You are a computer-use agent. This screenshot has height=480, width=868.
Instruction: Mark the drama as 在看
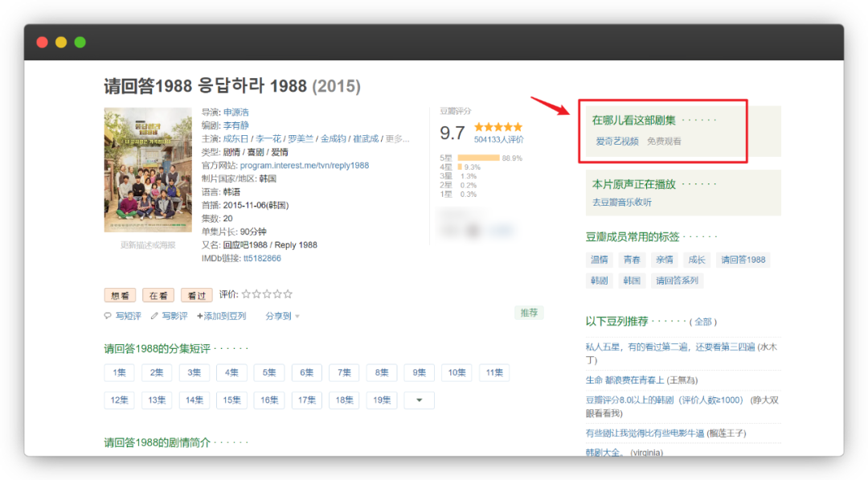tap(158, 295)
